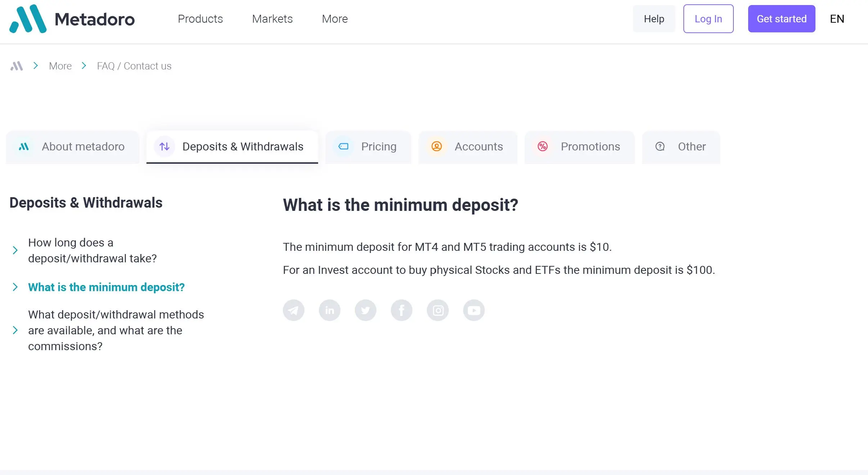Open the EN language selector
868x475 pixels.
tap(837, 19)
